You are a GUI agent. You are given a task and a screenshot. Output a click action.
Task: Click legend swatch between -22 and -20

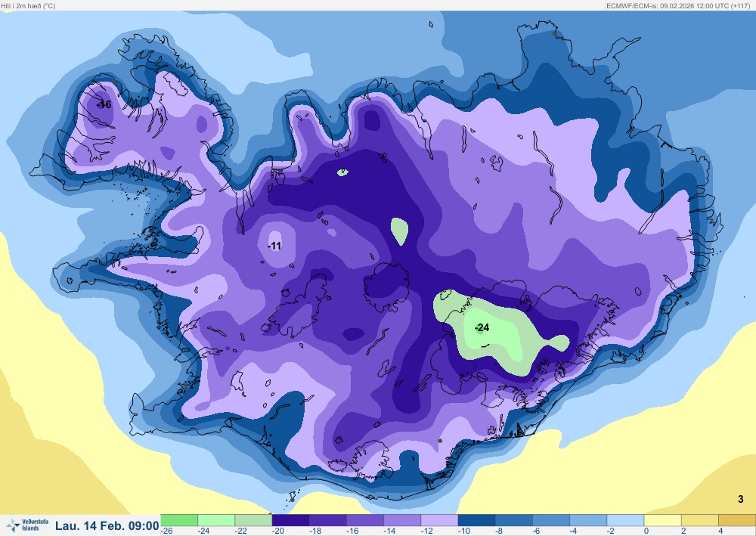click(x=253, y=520)
